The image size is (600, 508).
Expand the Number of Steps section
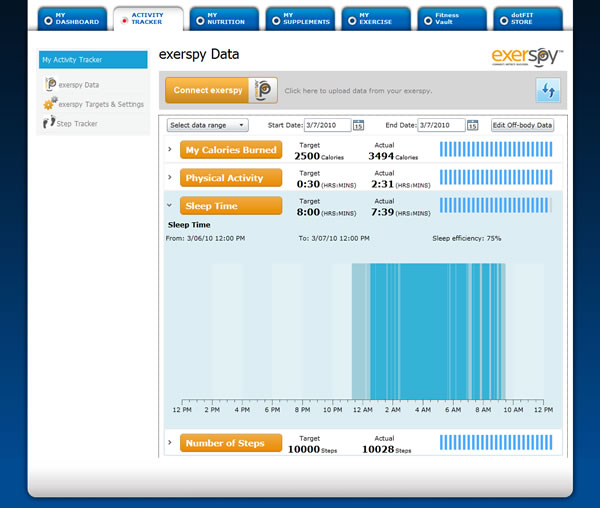171,443
